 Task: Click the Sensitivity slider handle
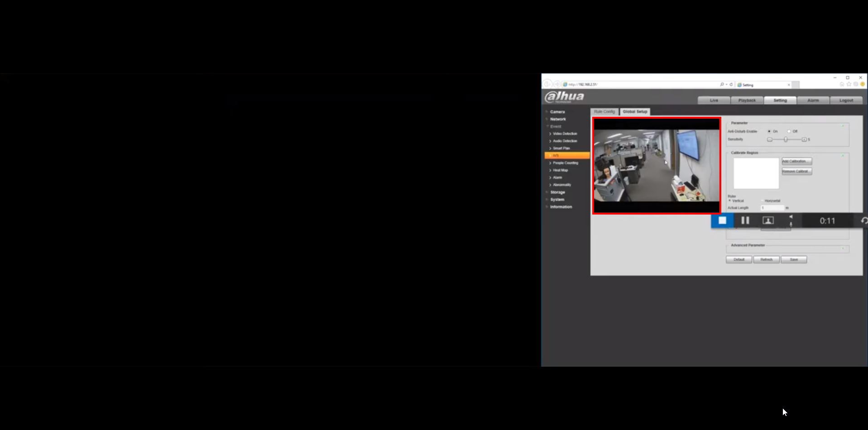coord(786,139)
